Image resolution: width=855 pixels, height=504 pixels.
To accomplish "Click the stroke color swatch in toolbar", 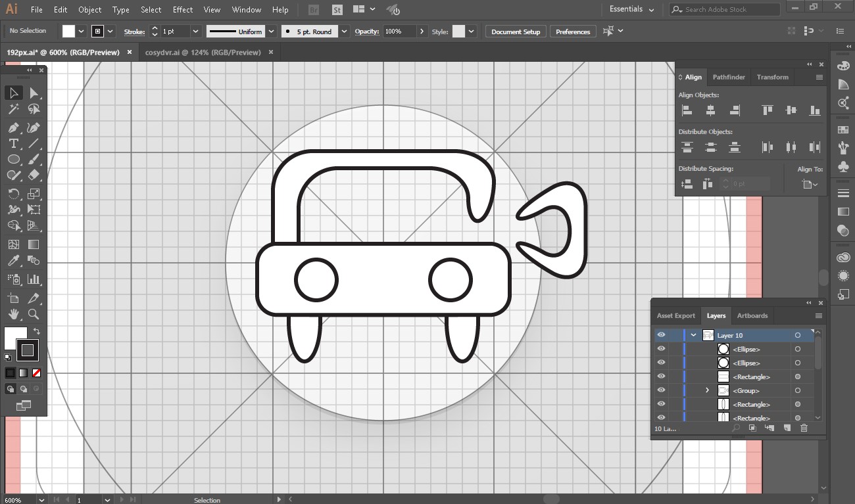I will [x=28, y=350].
